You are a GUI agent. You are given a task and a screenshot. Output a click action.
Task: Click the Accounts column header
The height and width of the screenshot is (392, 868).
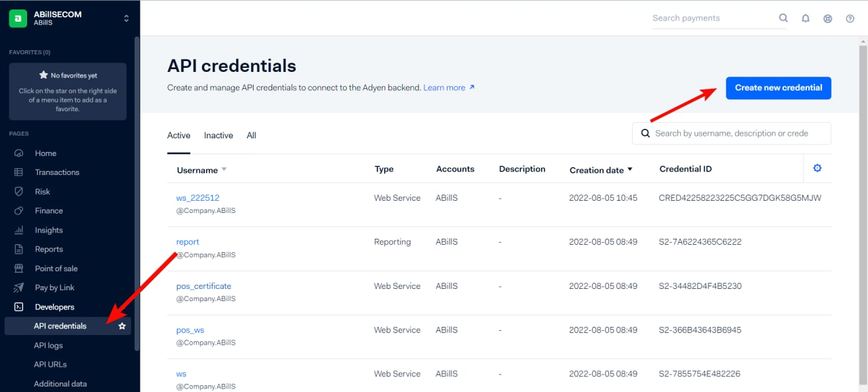pos(455,169)
